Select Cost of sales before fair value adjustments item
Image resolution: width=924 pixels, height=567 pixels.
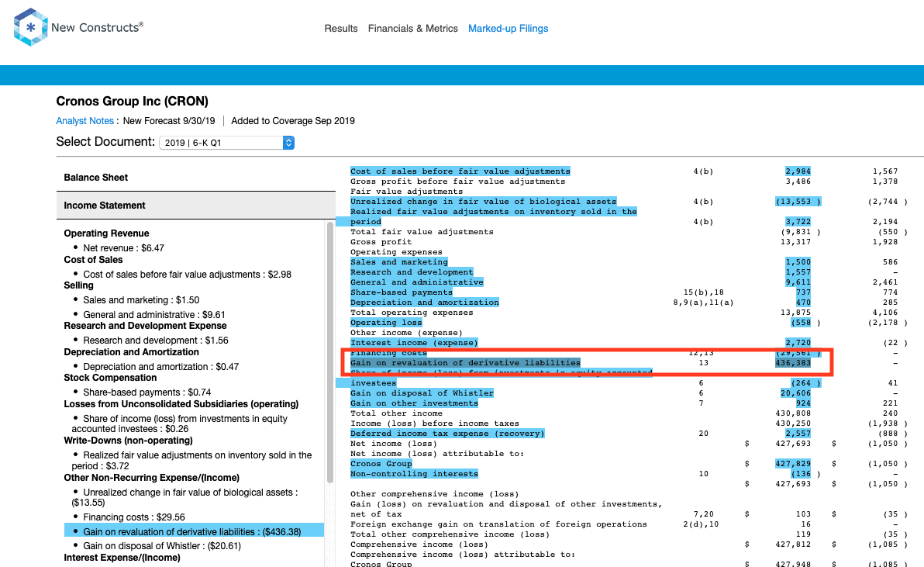tap(187, 275)
